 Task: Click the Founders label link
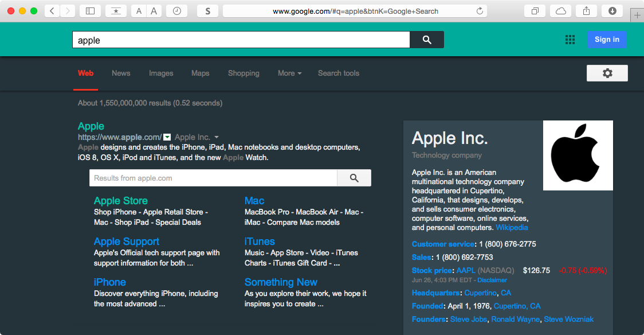(x=429, y=319)
